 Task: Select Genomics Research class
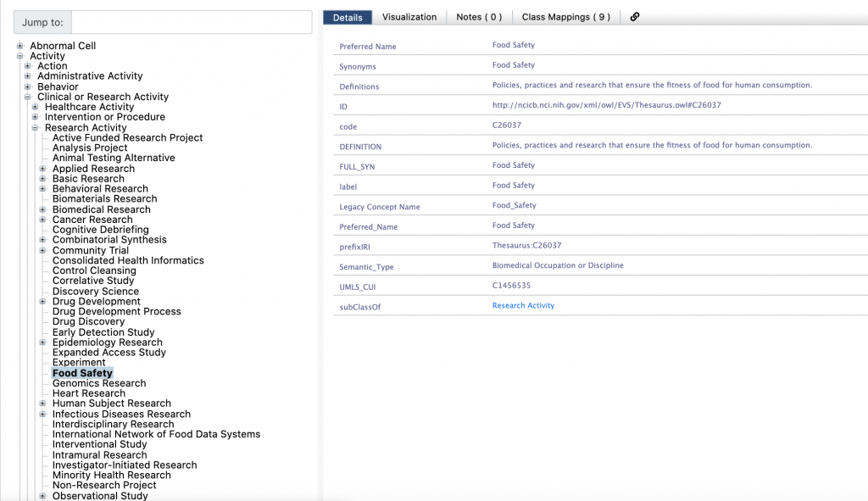pyautogui.click(x=99, y=383)
